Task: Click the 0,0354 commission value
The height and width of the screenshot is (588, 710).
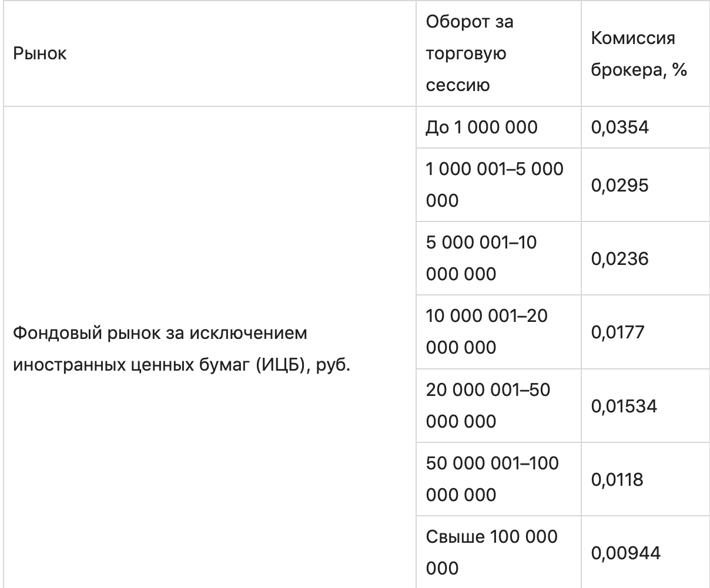Action: coord(619,127)
